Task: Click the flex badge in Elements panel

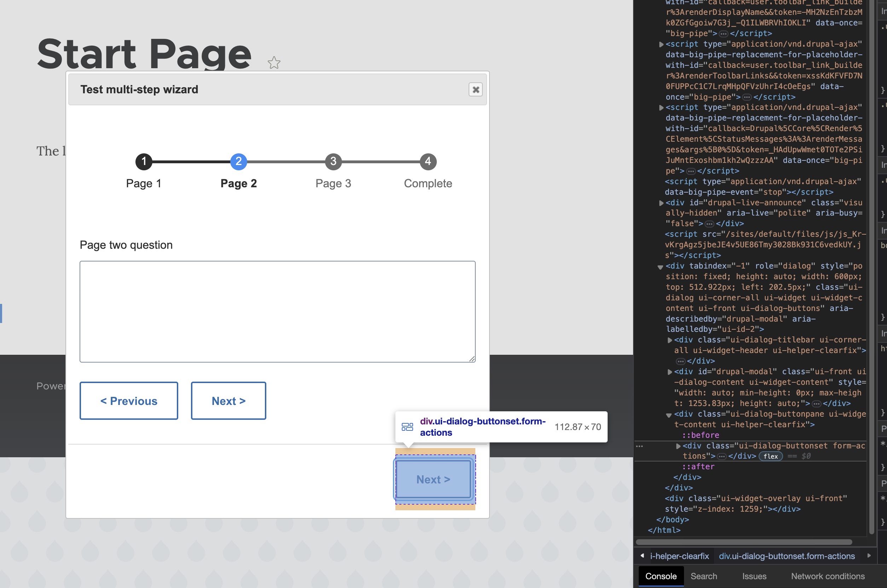Action: 770,456
